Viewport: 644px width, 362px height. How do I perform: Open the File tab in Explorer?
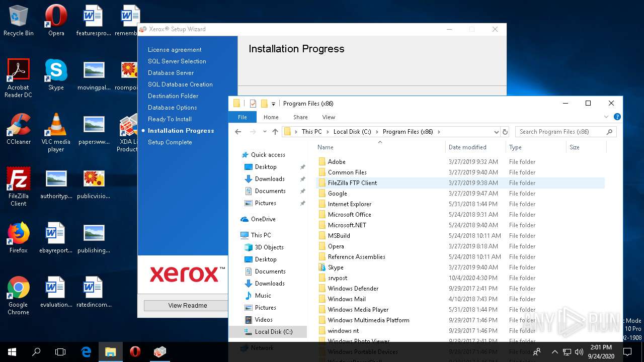243,117
